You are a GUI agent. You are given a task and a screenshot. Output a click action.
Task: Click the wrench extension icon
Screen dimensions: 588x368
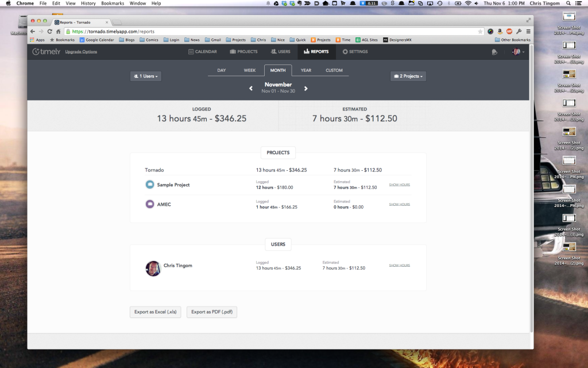[x=519, y=32]
